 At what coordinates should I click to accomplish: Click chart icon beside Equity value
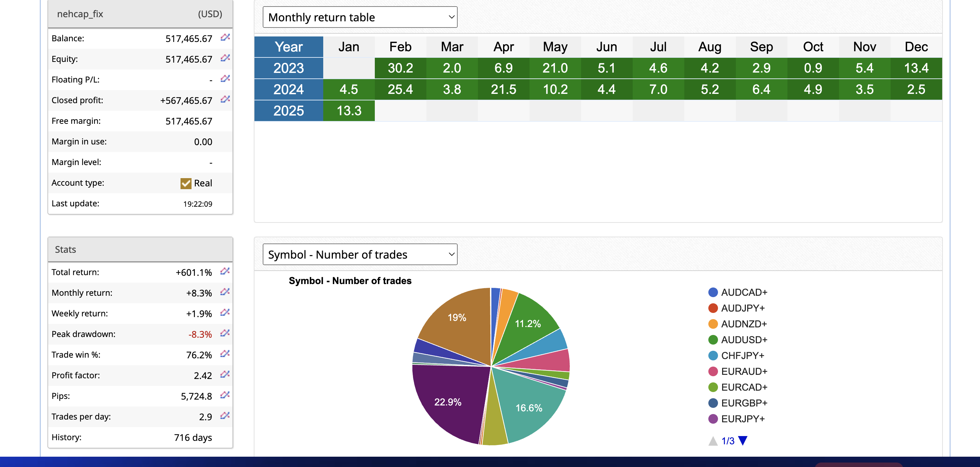tap(225, 58)
